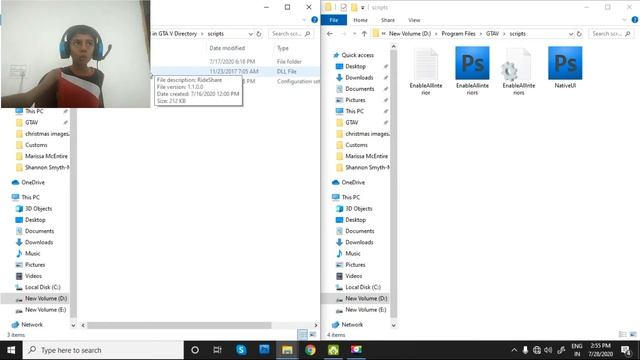Open the Share ribbon tab
Viewport: 640px width, 360px height.
pyautogui.click(x=388, y=20)
